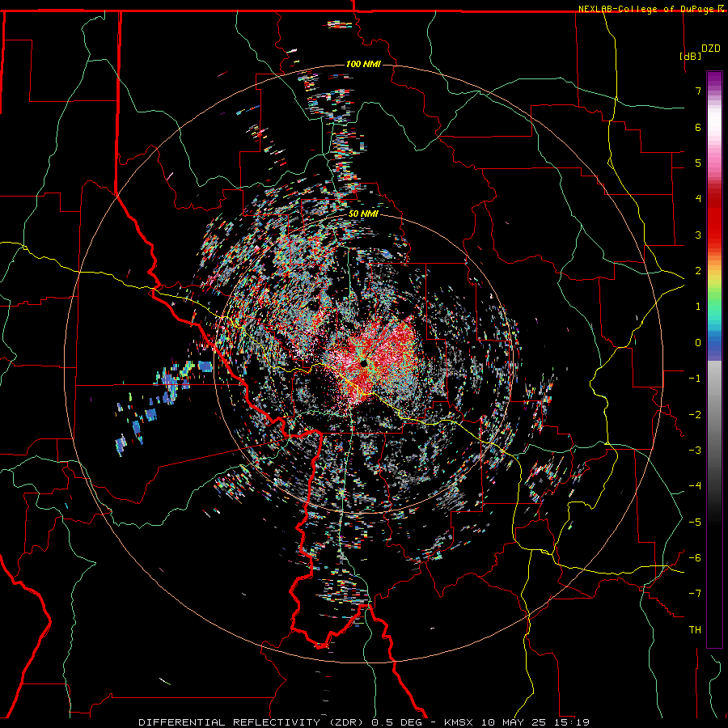Viewport: 728px width, 728px height.
Task: Click the -2 value on the color scale
Action: [x=695, y=415]
